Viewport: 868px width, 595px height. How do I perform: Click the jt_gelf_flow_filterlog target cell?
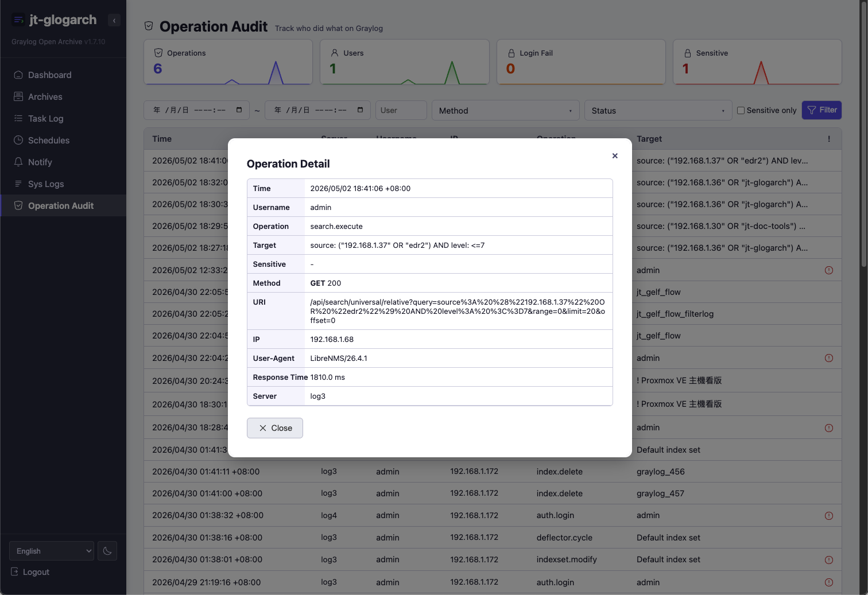(675, 314)
